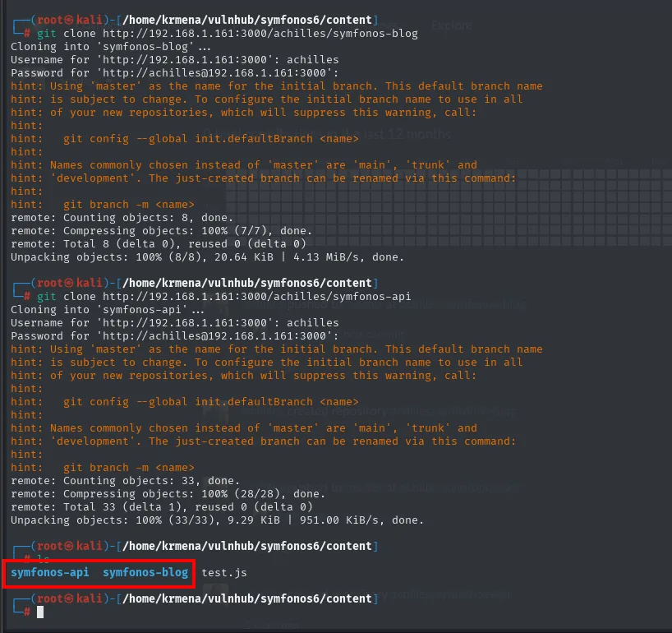The image size is (672, 633).
Task: Click the "Compressing objects: 100% (28/28)" line
Action: 168,494
